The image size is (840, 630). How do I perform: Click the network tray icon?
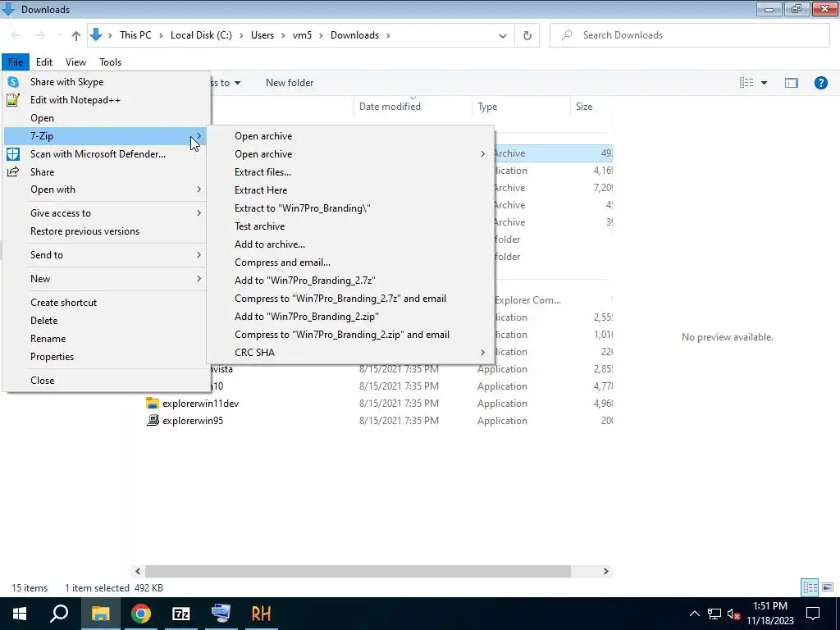(x=714, y=614)
